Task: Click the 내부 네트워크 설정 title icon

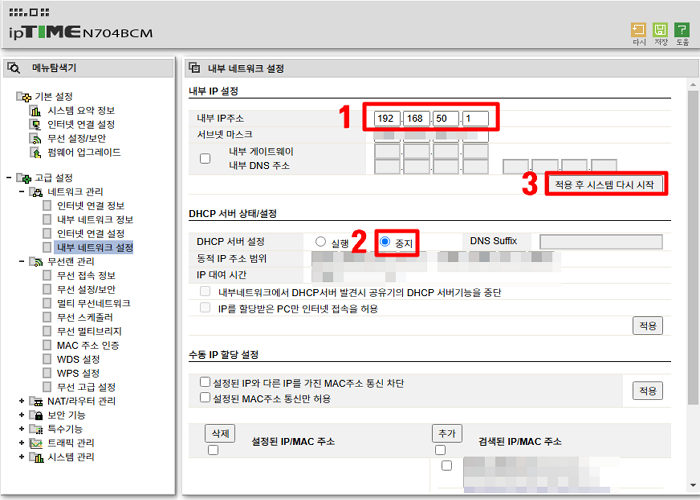Action: [x=194, y=68]
